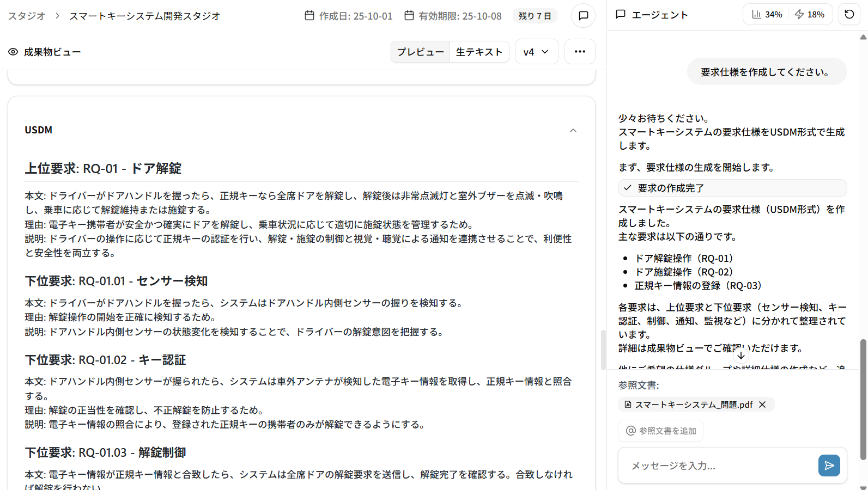Switch to プレビュー view
Screen dimensions: 868x490
click(x=421, y=52)
